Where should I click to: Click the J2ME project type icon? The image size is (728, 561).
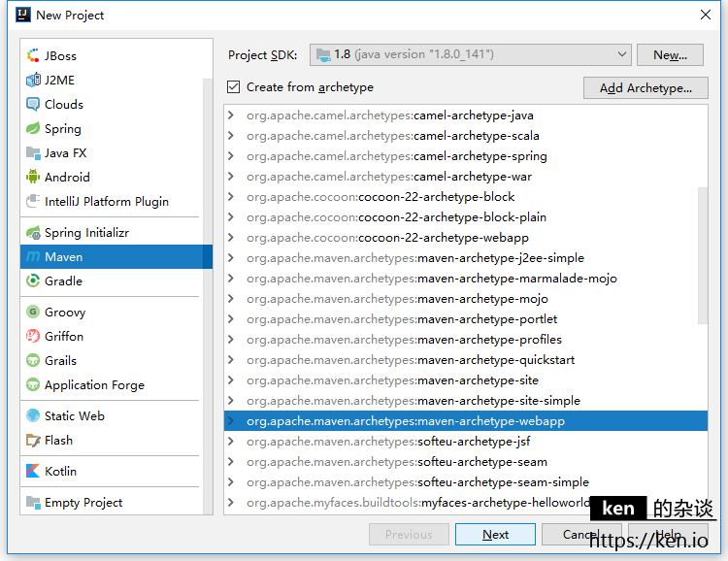point(33,80)
